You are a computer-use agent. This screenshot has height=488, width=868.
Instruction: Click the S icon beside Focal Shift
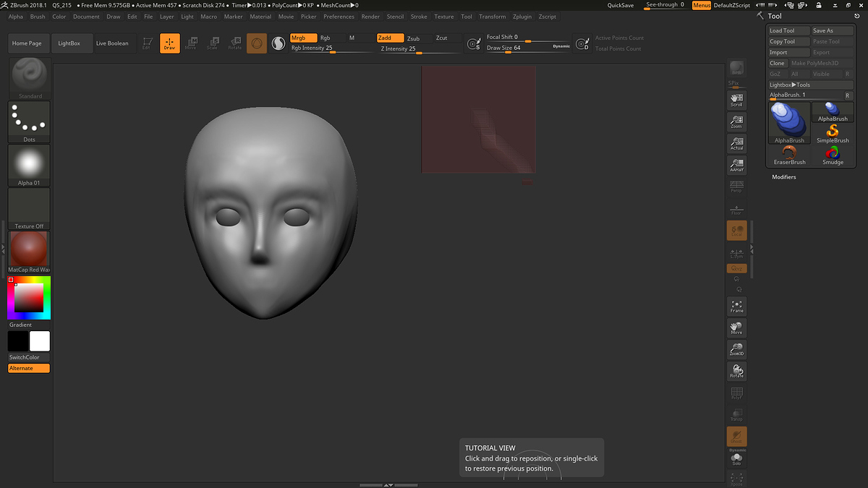tap(475, 43)
